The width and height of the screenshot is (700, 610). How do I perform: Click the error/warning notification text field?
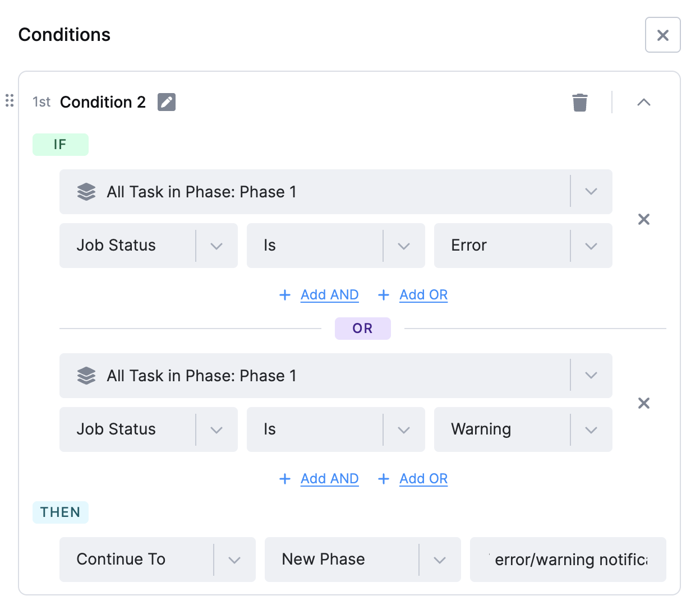pyautogui.click(x=568, y=560)
